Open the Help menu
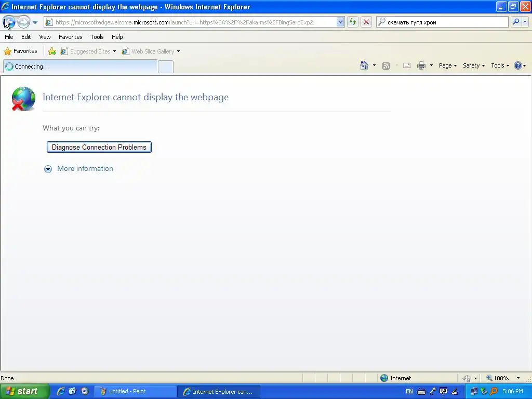 pos(117,37)
